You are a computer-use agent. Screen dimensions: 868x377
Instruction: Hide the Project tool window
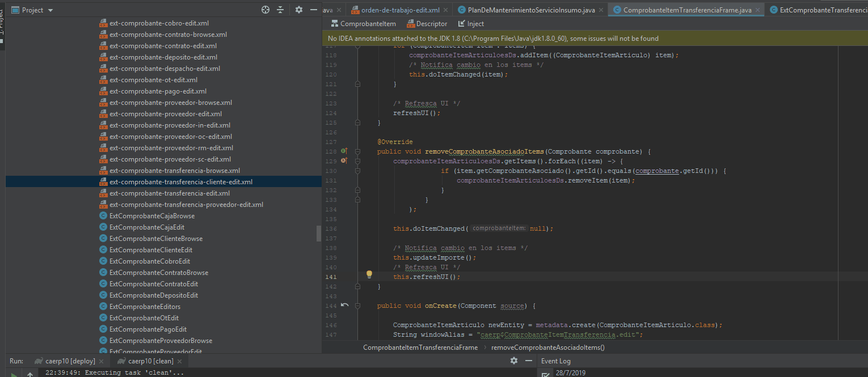(x=314, y=10)
